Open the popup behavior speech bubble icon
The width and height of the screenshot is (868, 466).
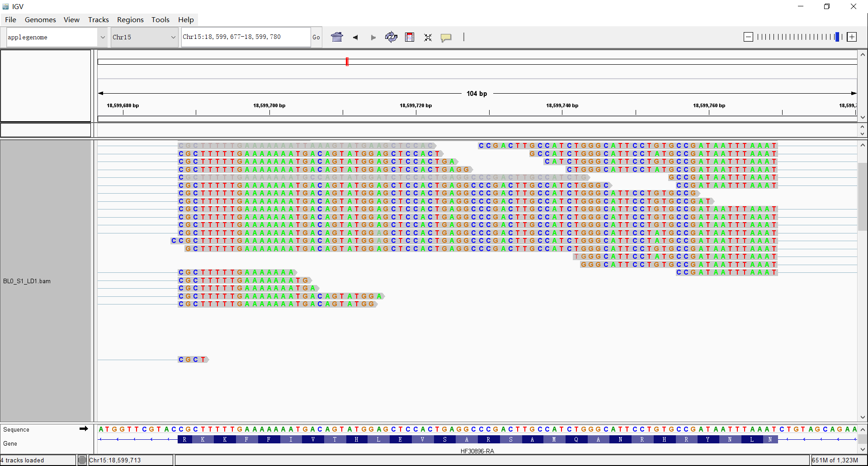pyautogui.click(x=446, y=38)
